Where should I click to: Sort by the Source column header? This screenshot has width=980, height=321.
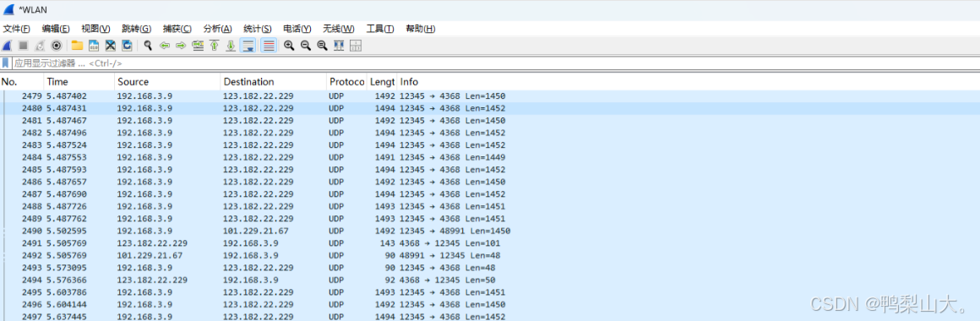click(167, 82)
